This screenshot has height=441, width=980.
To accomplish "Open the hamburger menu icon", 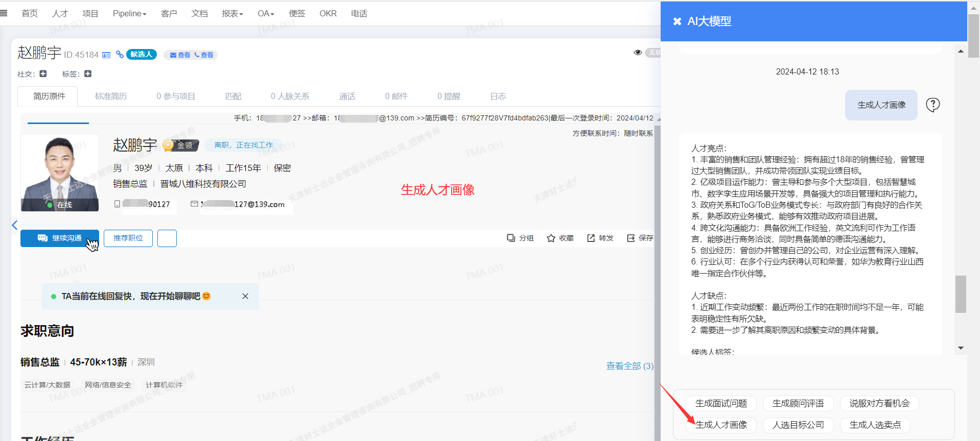I will [4, 13].
